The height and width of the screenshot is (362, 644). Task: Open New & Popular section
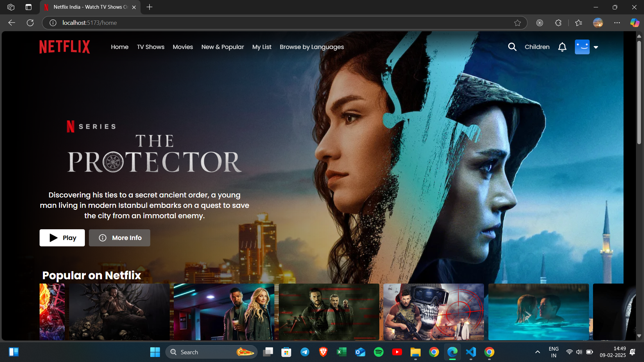tap(223, 47)
